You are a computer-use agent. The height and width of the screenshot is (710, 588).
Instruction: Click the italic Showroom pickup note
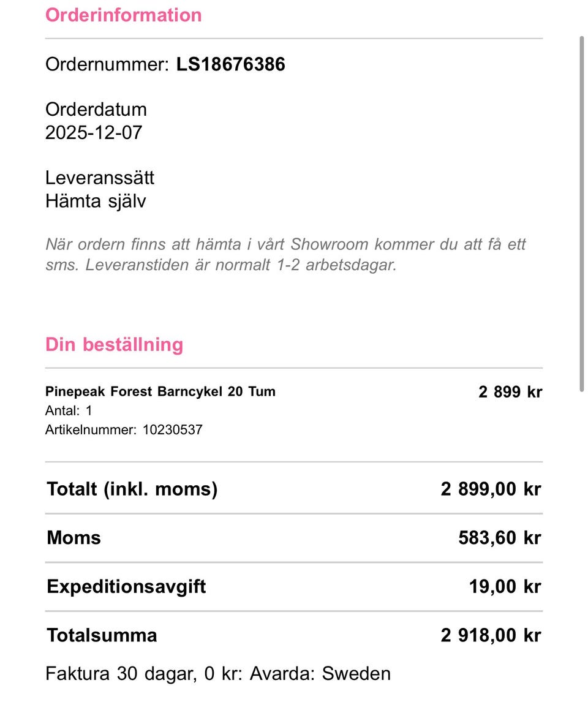tap(285, 255)
